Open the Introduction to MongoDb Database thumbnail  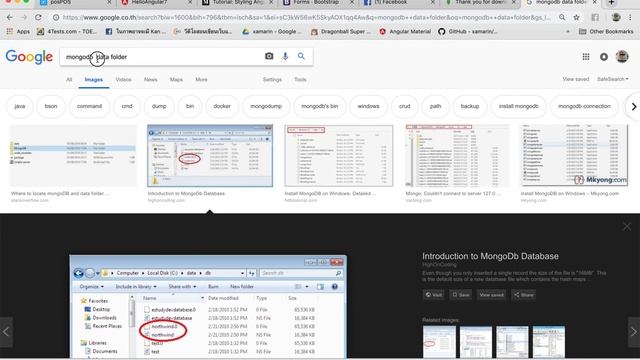tap(210, 156)
